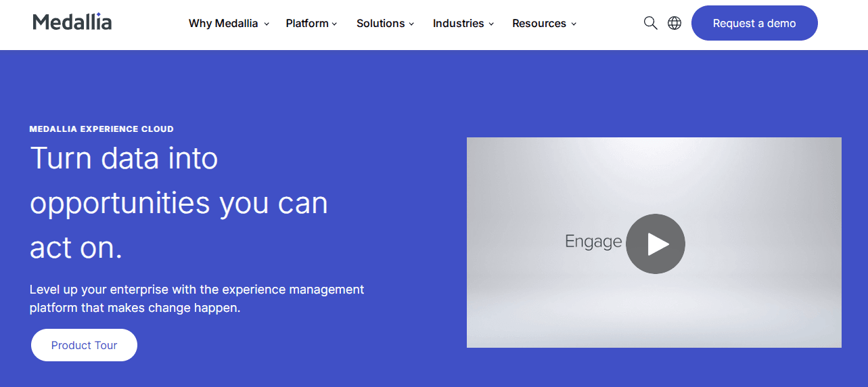Expand the Industries chevron
Screen dimensions: 868x387
(x=491, y=24)
